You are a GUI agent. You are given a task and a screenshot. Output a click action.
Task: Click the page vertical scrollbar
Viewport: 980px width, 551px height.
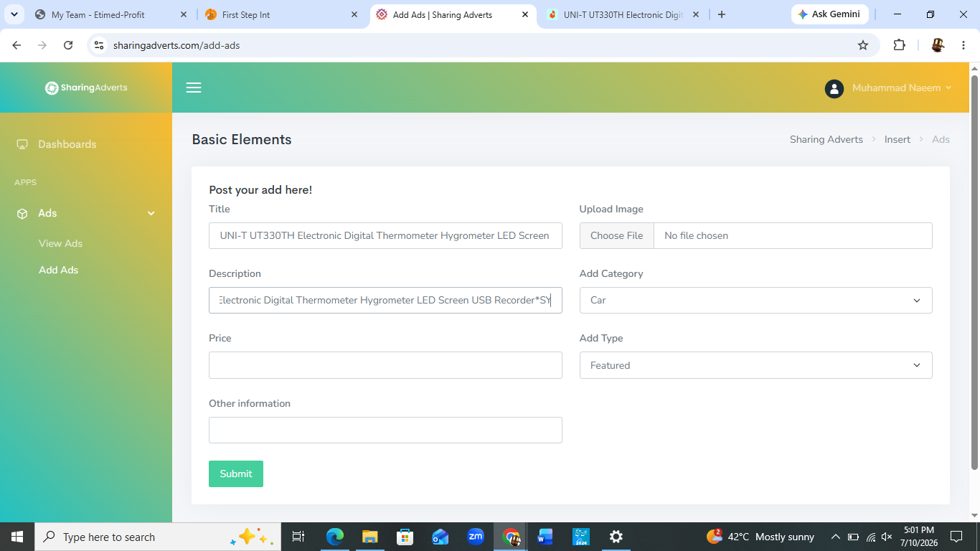click(974, 273)
